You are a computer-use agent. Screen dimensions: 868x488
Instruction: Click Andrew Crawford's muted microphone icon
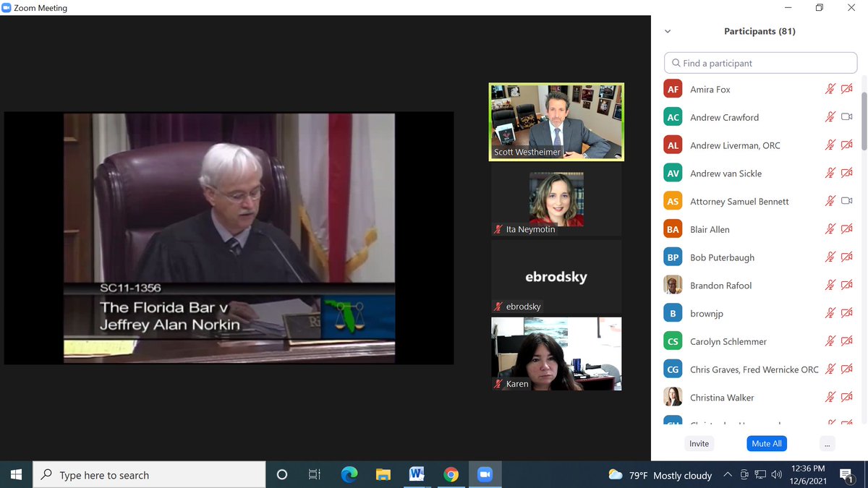click(x=830, y=117)
